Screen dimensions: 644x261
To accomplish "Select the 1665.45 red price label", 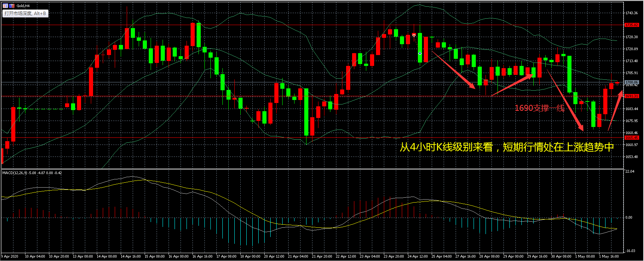I will 631,138.
